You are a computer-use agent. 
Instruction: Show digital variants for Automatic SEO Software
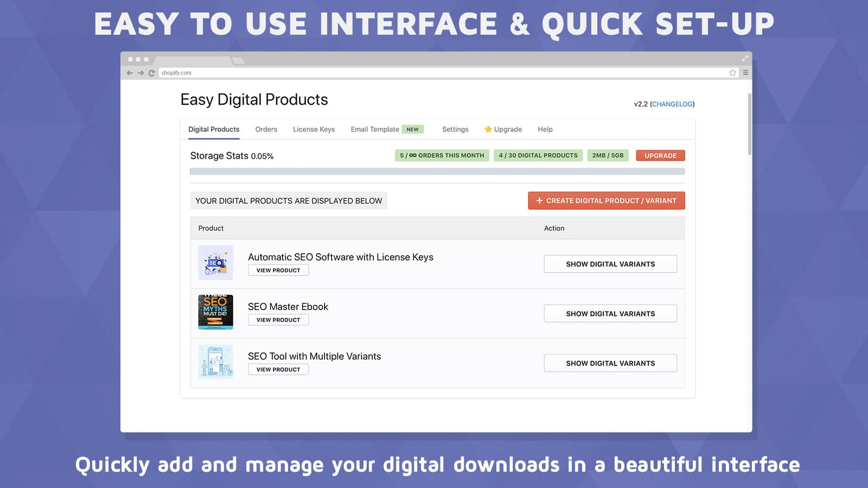point(610,264)
